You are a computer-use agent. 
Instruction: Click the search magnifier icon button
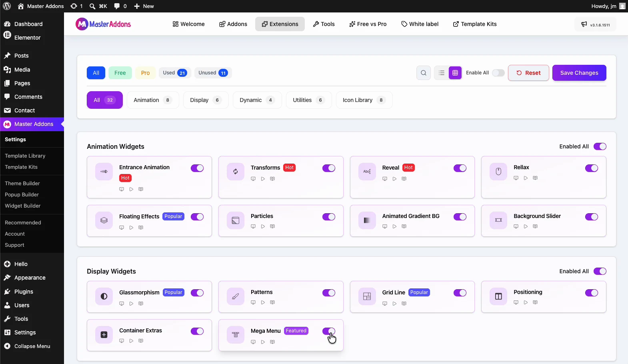[424, 73]
